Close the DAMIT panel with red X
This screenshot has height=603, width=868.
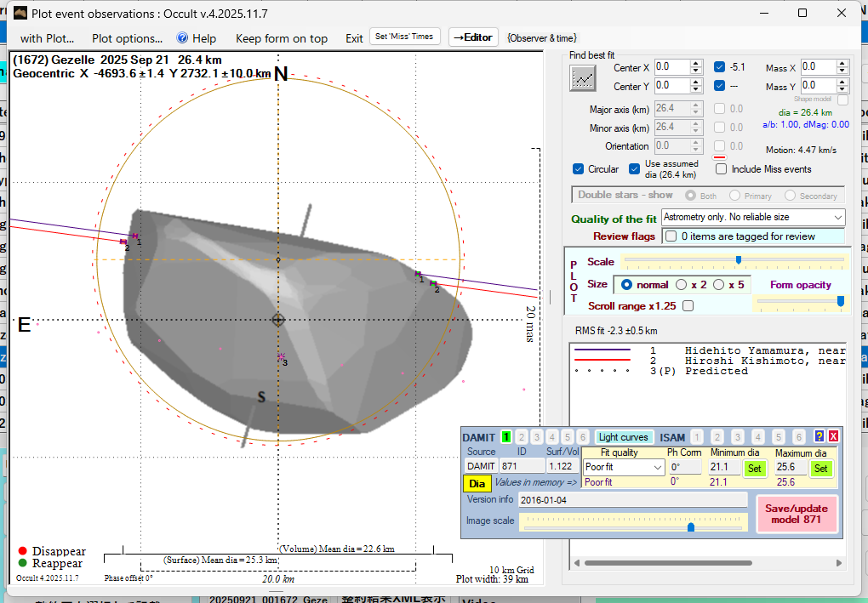coord(834,437)
